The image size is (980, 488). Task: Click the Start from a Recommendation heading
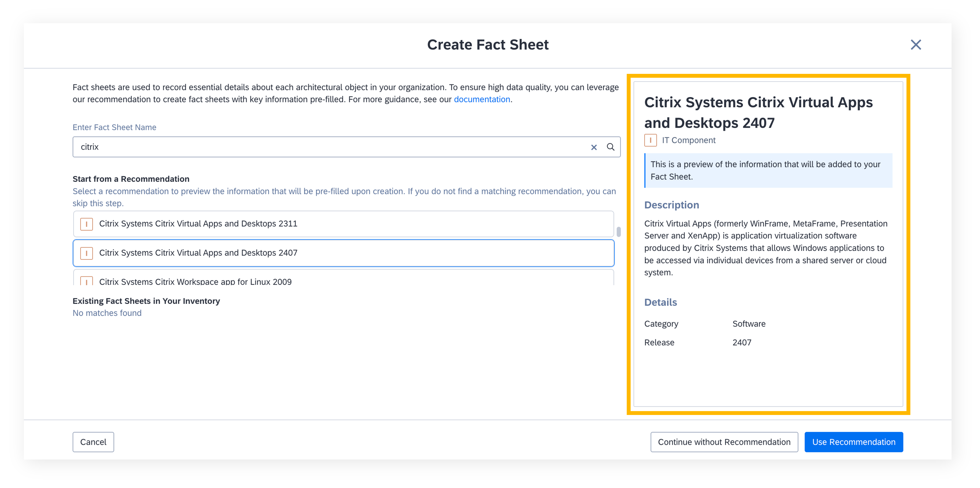pyautogui.click(x=131, y=179)
